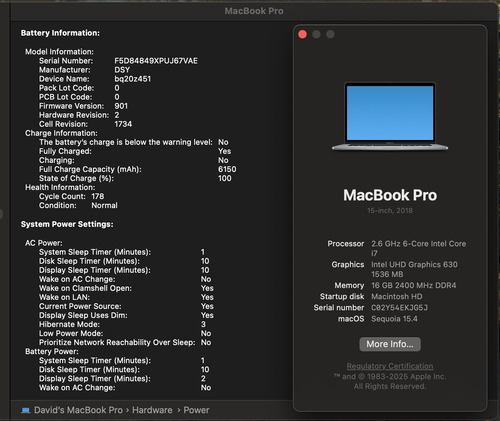This screenshot has height=421, width=500.
Task: Click Condition value Normal
Action: click(x=104, y=205)
